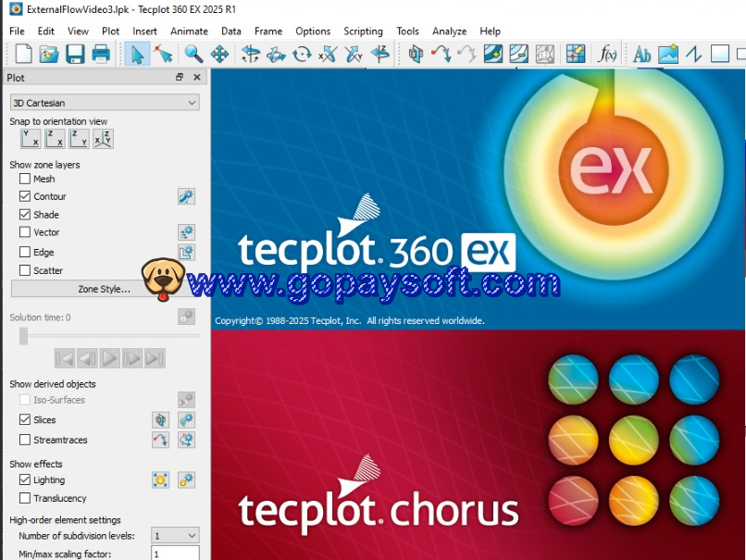Select the Translate move tool
This screenshot has height=560, width=746.
(219, 54)
